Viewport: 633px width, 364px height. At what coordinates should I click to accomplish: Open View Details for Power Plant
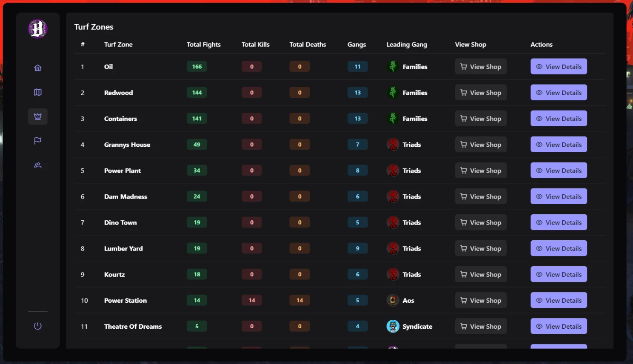click(559, 171)
